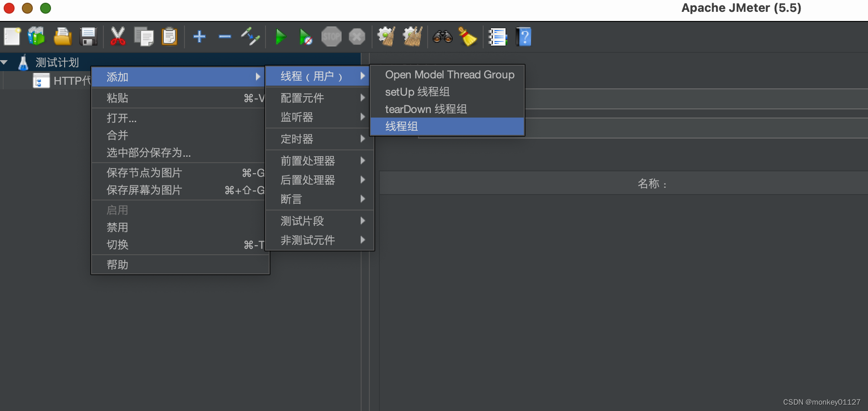
Task: Click the 名称： column header
Action: [652, 184]
